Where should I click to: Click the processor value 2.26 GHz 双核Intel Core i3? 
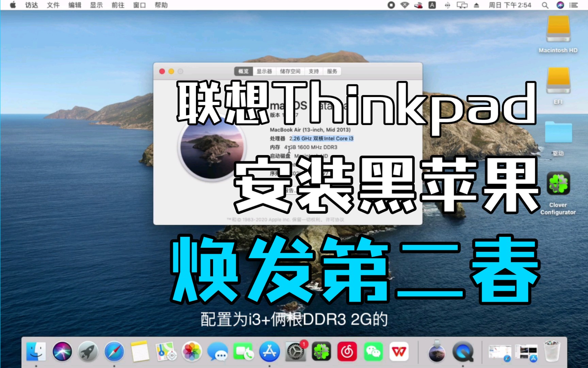pyautogui.click(x=321, y=138)
